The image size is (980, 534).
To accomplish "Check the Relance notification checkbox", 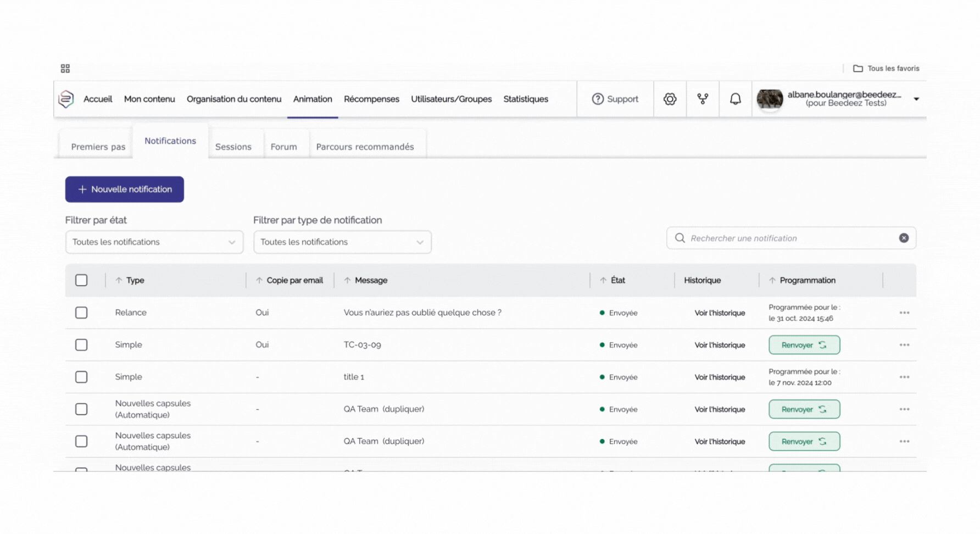I will click(81, 313).
